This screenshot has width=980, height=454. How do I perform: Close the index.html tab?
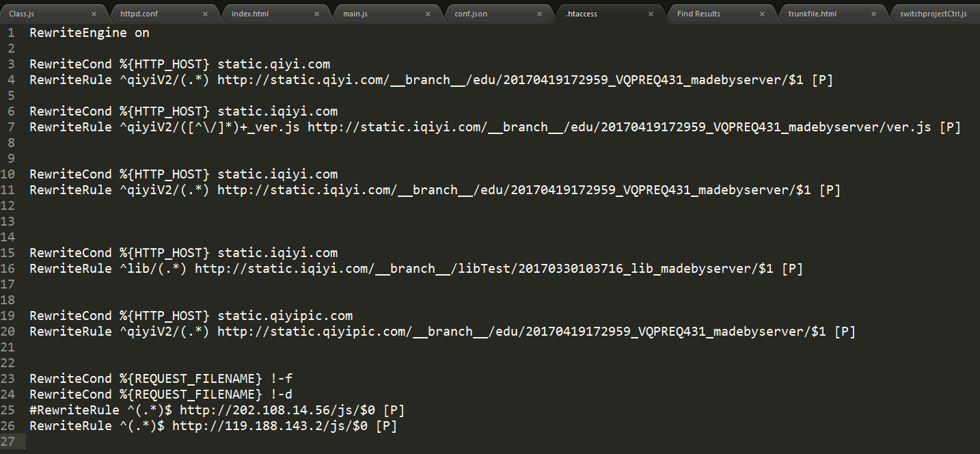pyautogui.click(x=317, y=14)
